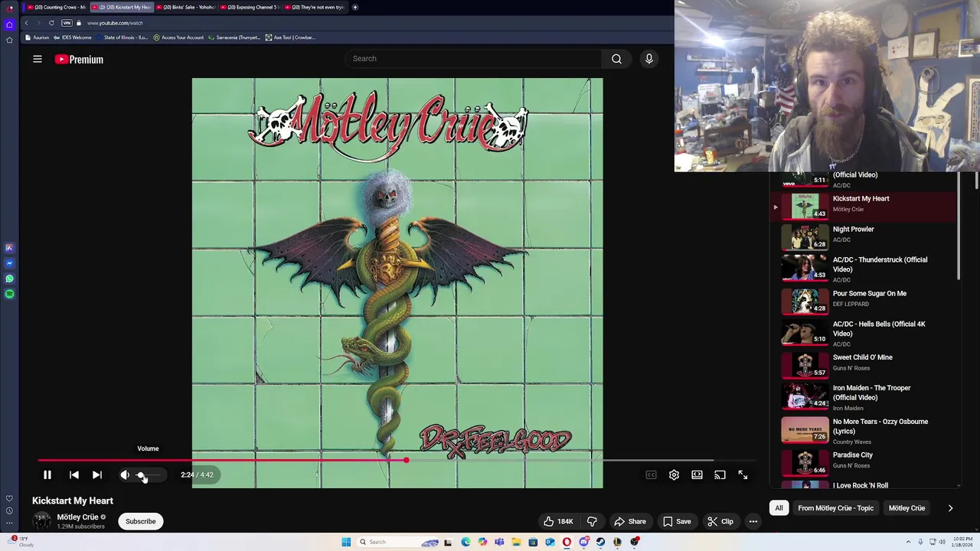Play No More Tears Ozzy Osbourne
Screen dimensions: 980x551
[x=865, y=431]
